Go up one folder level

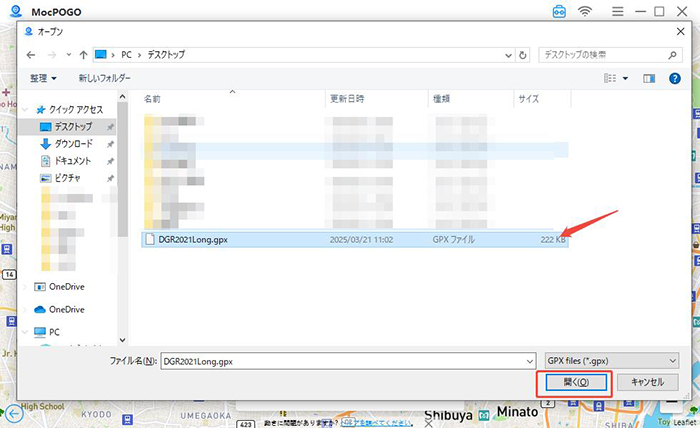click(x=83, y=55)
